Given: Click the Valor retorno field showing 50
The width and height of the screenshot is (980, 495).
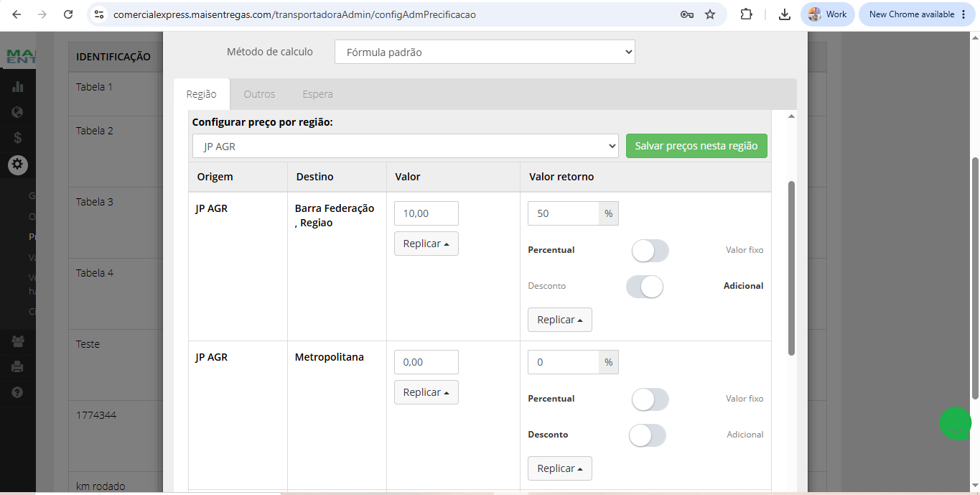Looking at the screenshot, I should pyautogui.click(x=564, y=213).
